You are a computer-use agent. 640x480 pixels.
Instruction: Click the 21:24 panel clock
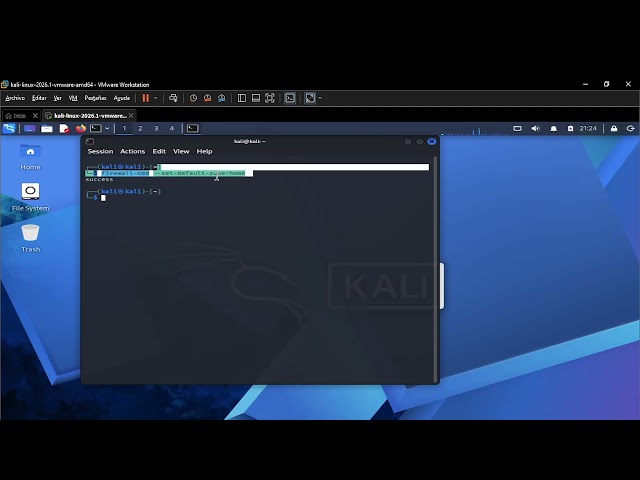point(588,129)
